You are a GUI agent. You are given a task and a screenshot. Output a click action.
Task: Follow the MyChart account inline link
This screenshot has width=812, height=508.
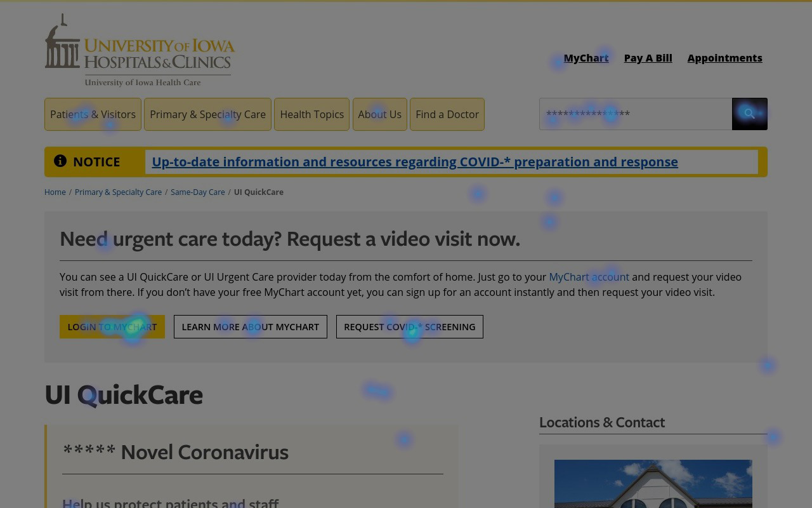pyautogui.click(x=589, y=277)
